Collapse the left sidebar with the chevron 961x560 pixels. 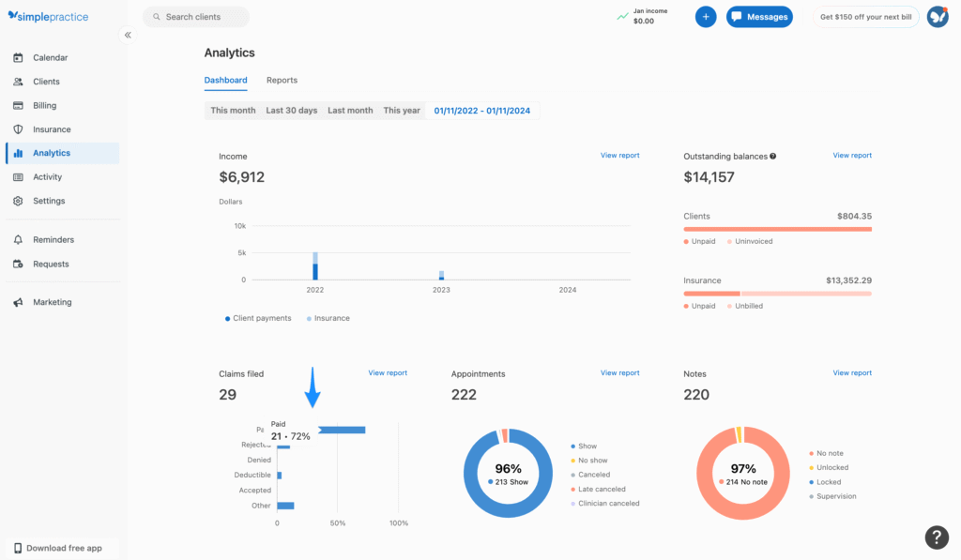(128, 35)
